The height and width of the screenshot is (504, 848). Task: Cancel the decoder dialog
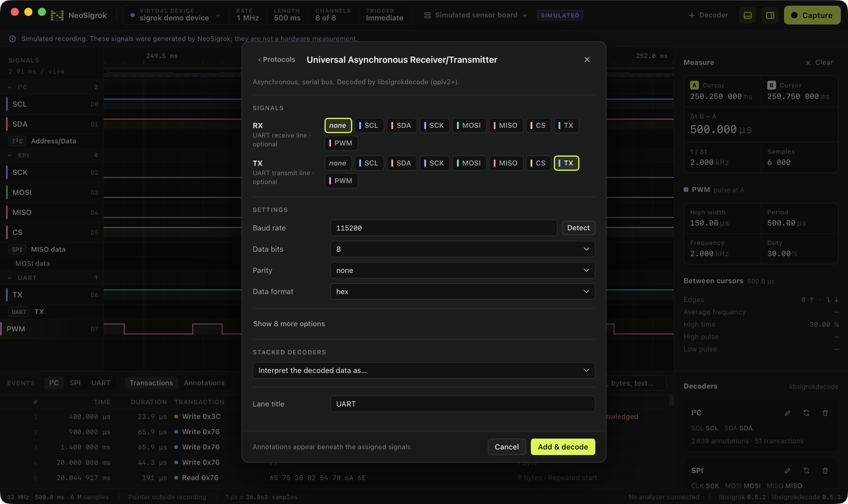(x=506, y=447)
